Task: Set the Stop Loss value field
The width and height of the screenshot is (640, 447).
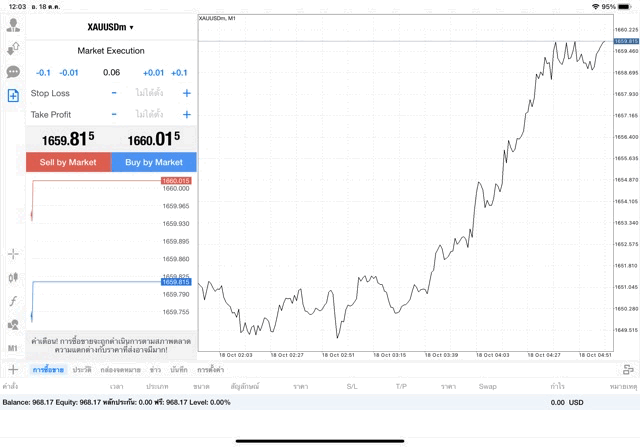Action: [x=149, y=93]
